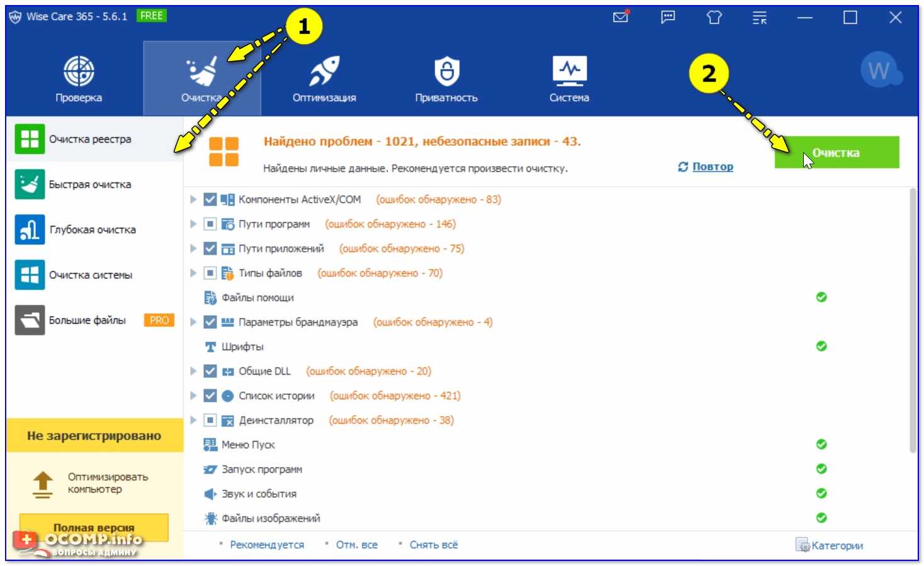This screenshot has height=566, width=924.
Task: Click the Пути приложений category icon
Action: tap(227, 249)
